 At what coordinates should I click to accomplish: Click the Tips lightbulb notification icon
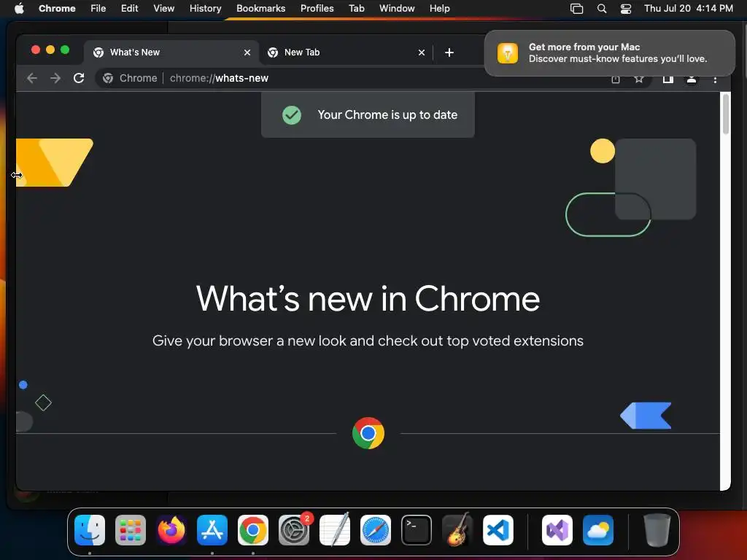click(x=508, y=52)
